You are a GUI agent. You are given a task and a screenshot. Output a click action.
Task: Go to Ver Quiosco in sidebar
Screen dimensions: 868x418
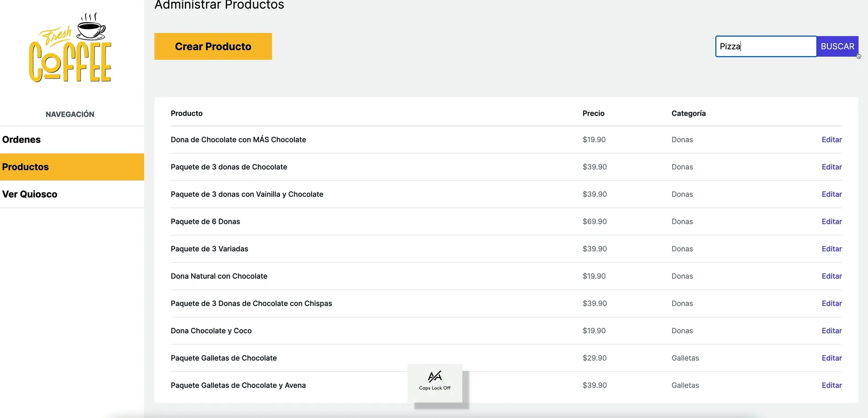[30, 194]
